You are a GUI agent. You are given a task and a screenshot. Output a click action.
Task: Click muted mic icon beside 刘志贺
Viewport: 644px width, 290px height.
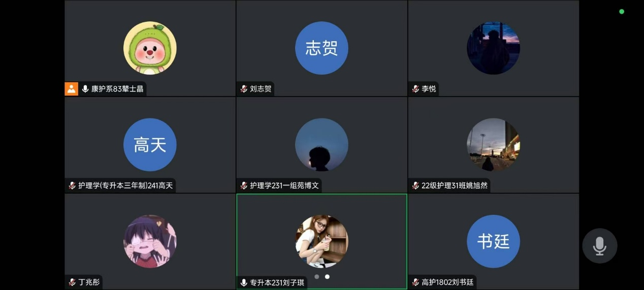tap(244, 89)
